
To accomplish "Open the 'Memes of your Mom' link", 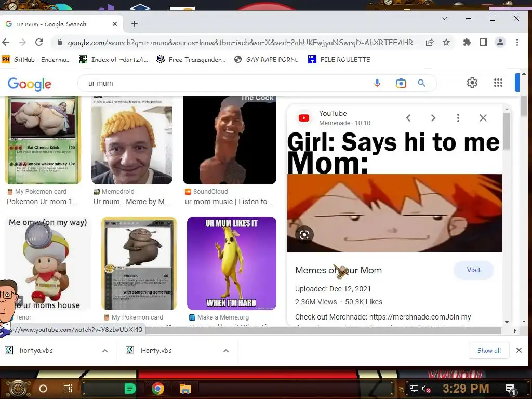I will [x=338, y=270].
